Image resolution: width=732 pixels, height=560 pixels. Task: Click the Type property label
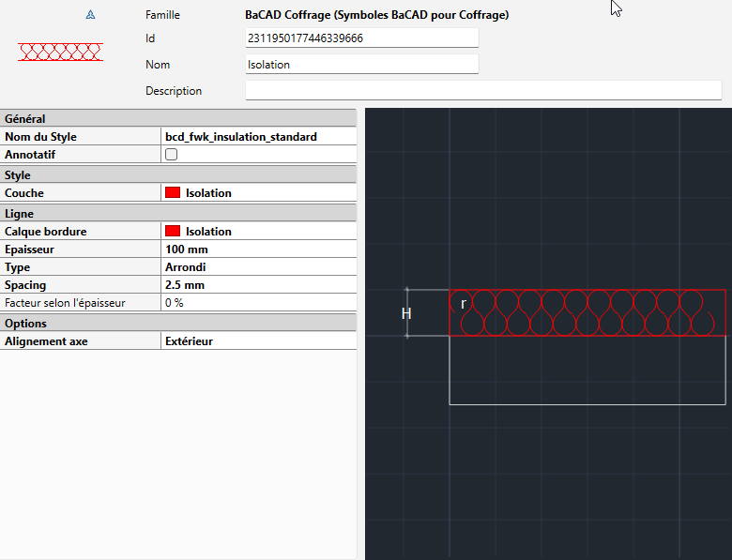17,267
